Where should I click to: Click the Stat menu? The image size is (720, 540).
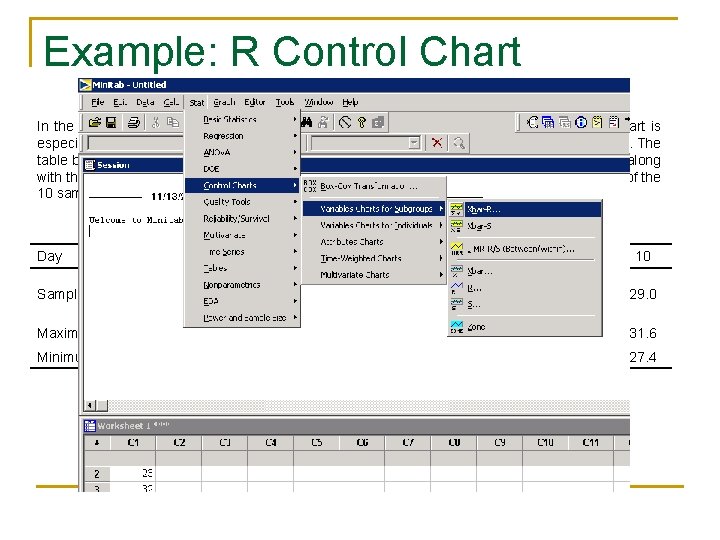[197, 102]
